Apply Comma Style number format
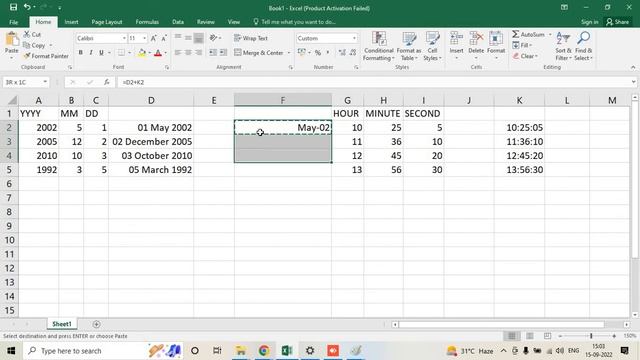The image size is (640, 360). [327, 53]
